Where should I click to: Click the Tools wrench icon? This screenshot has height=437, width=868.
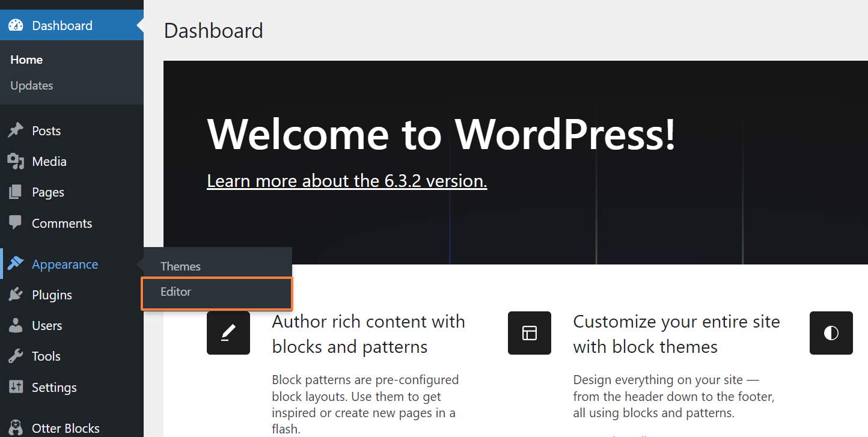click(16, 356)
